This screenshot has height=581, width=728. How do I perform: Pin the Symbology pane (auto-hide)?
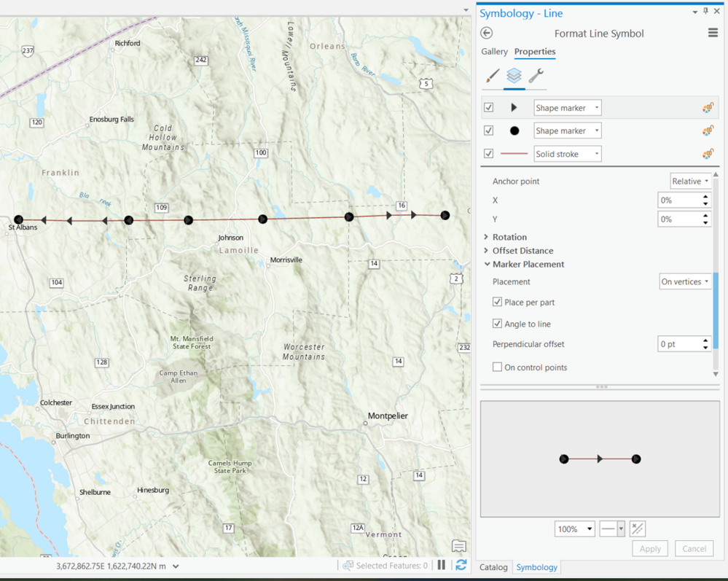point(705,11)
